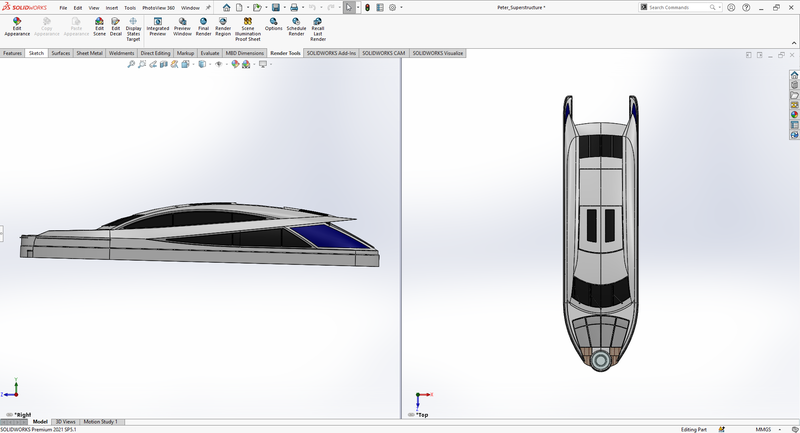
Task: Open the Help question mark icon
Action: (746, 8)
